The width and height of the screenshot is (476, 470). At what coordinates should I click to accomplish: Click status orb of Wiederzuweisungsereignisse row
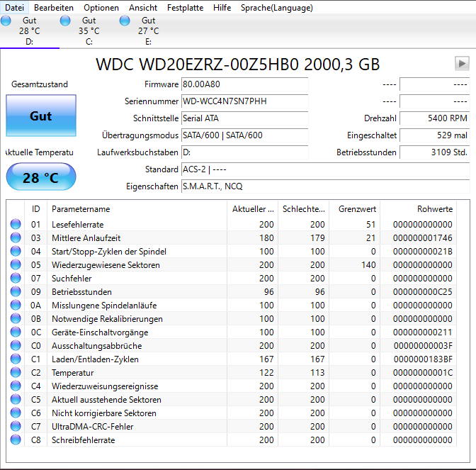pos(16,386)
